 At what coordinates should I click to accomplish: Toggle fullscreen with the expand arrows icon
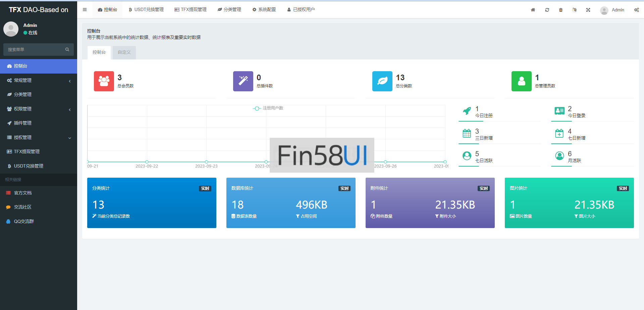click(588, 10)
